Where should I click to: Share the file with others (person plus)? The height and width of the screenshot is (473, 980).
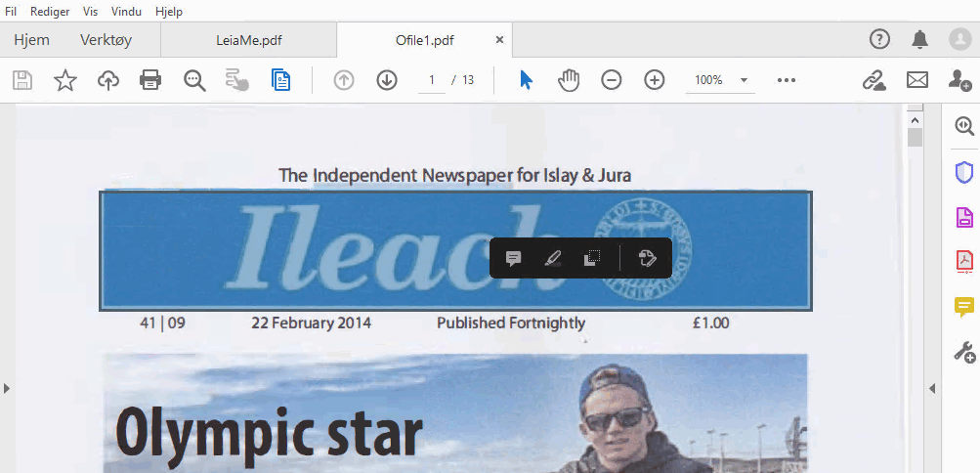tap(959, 80)
